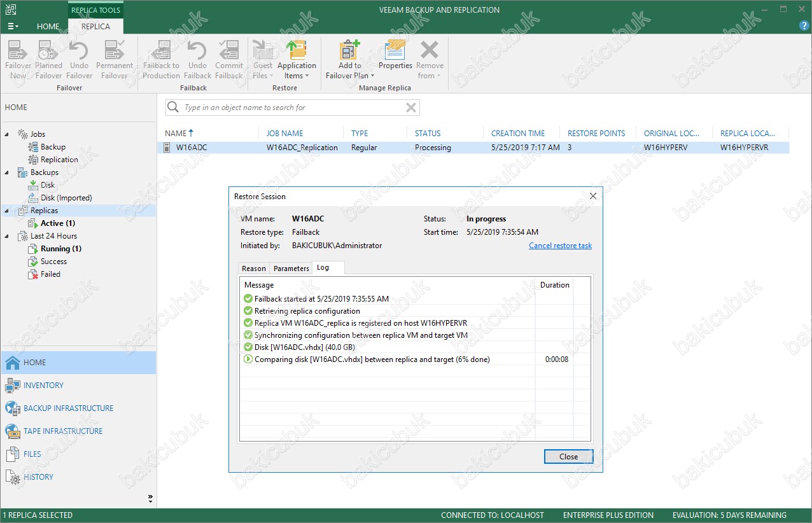Click the Failback started log entry
Image resolution: width=812 pixels, height=523 pixels.
321,299
